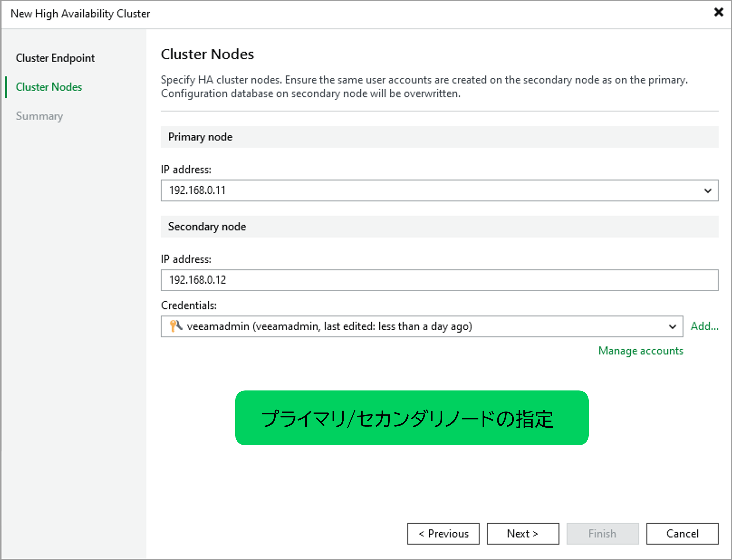Close the New High Availability Cluster dialog

718,12
